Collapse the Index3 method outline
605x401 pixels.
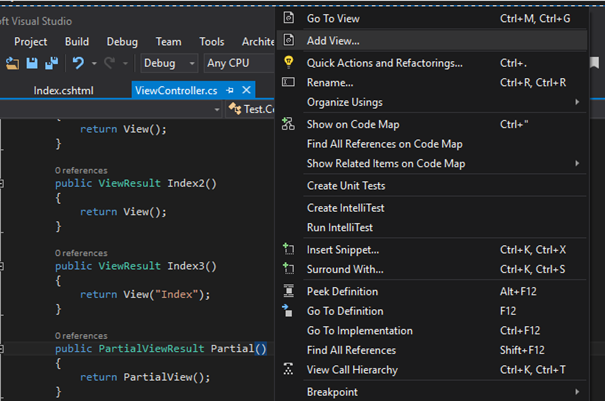coord(2,266)
